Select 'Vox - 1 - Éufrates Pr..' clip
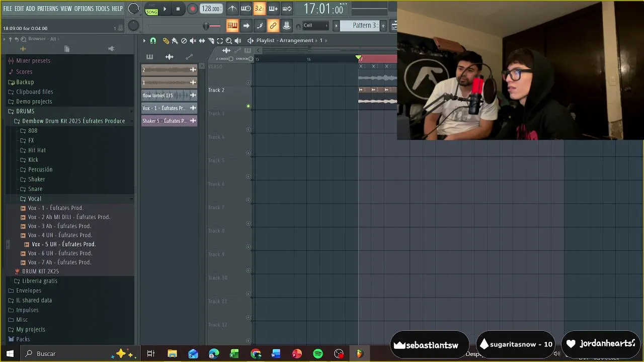Image resolution: width=644 pixels, height=362 pixels. point(169,108)
